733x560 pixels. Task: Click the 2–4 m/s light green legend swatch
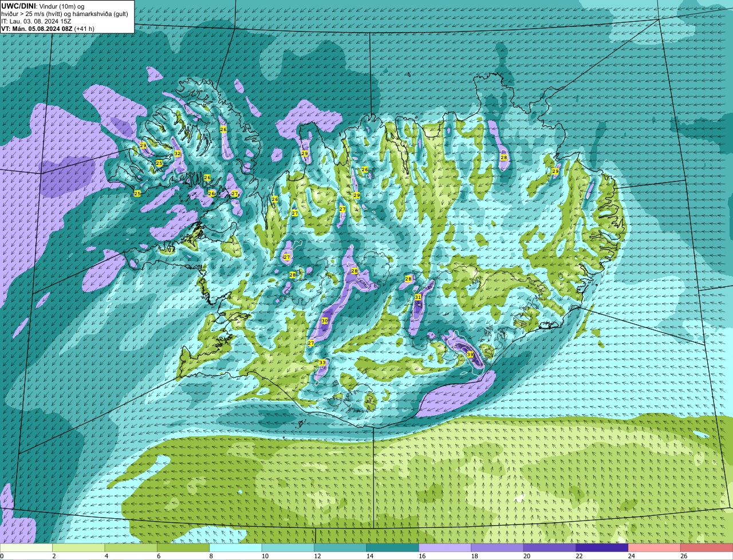[x=79, y=547]
